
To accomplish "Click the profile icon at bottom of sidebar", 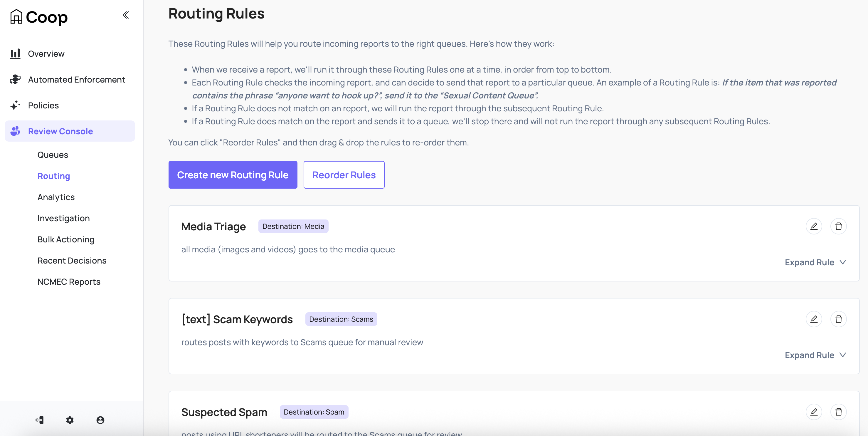I will (x=100, y=420).
